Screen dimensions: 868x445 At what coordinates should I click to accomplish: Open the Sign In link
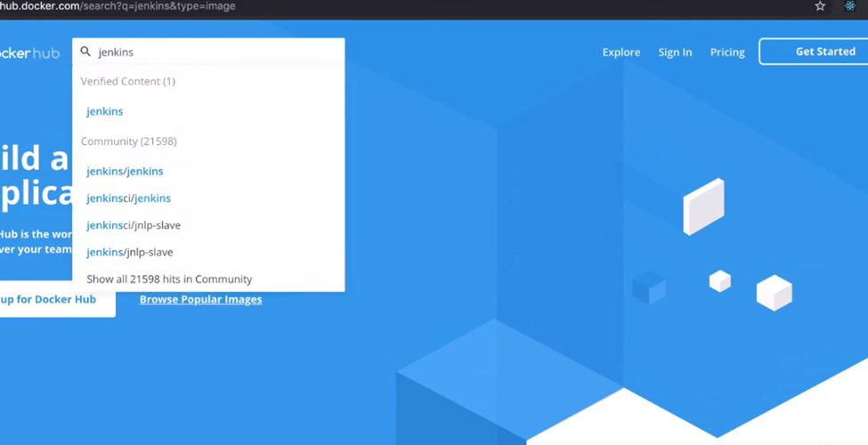click(x=675, y=52)
